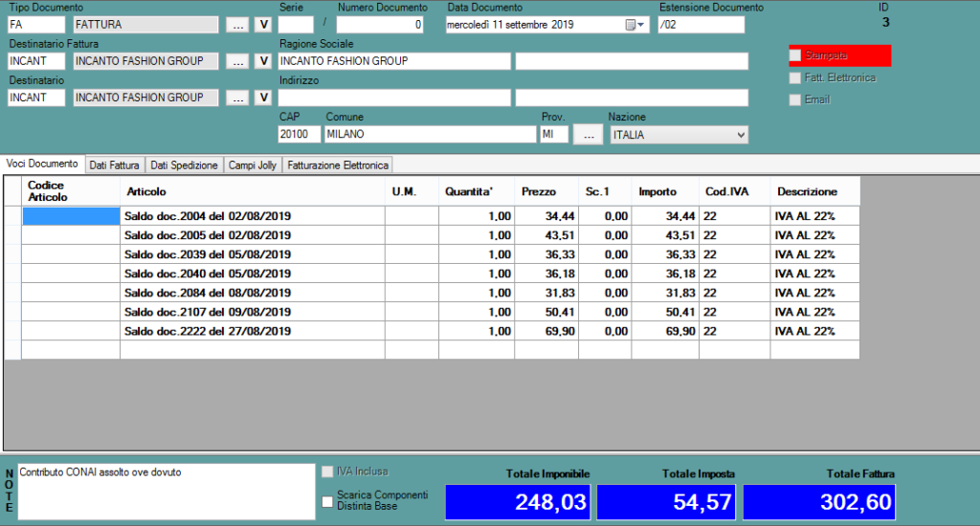The width and height of the screenshot is (980, 526).
Task: Click the blue Totale Fattura amount box
Action: (819, 502)
